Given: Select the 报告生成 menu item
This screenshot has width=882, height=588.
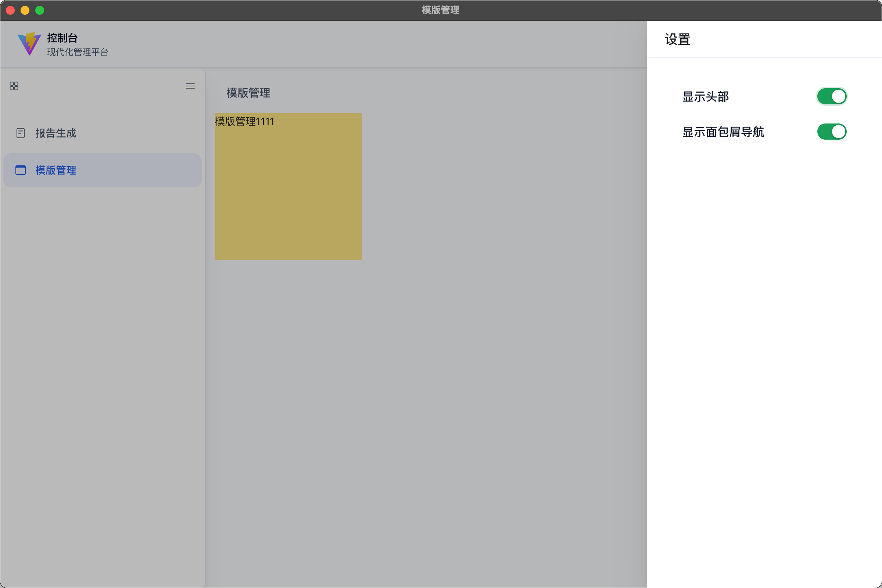Looking at the screenshot, I should (55, 133).
